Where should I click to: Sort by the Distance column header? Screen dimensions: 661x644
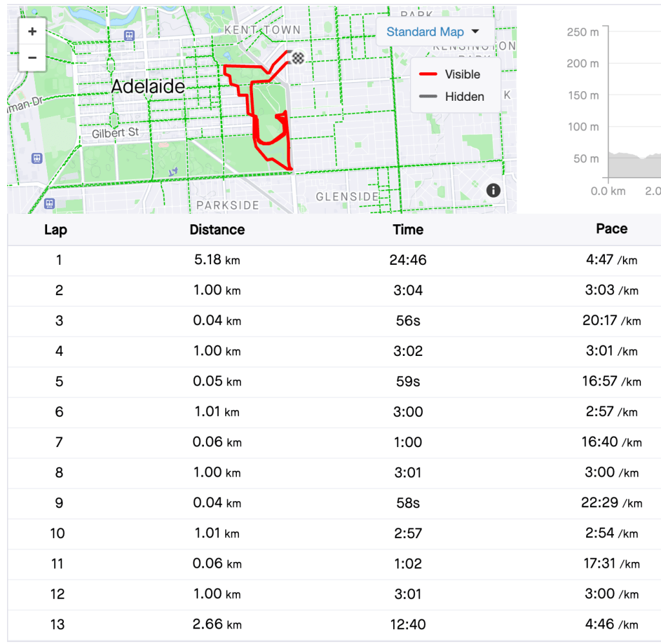[217, 229]
